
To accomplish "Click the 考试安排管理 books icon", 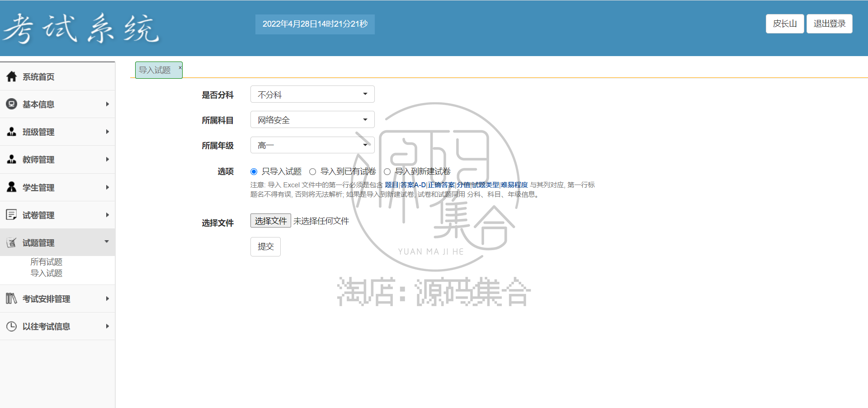I will click(x=12, y=299).
